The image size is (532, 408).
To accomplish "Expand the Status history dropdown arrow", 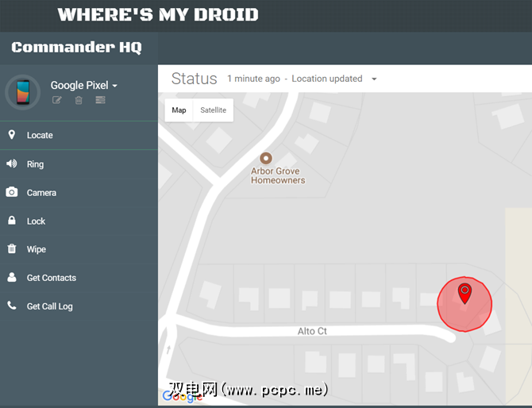I will coord(374,79).
